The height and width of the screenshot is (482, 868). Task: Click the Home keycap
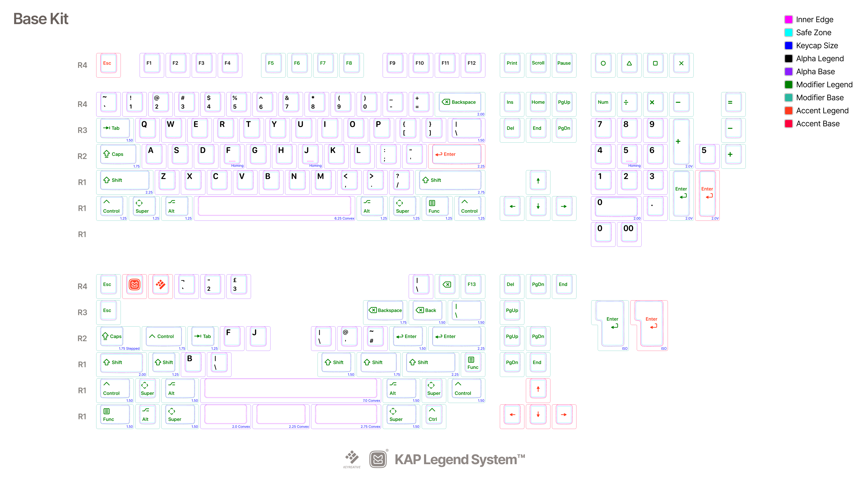pos(538,104)
